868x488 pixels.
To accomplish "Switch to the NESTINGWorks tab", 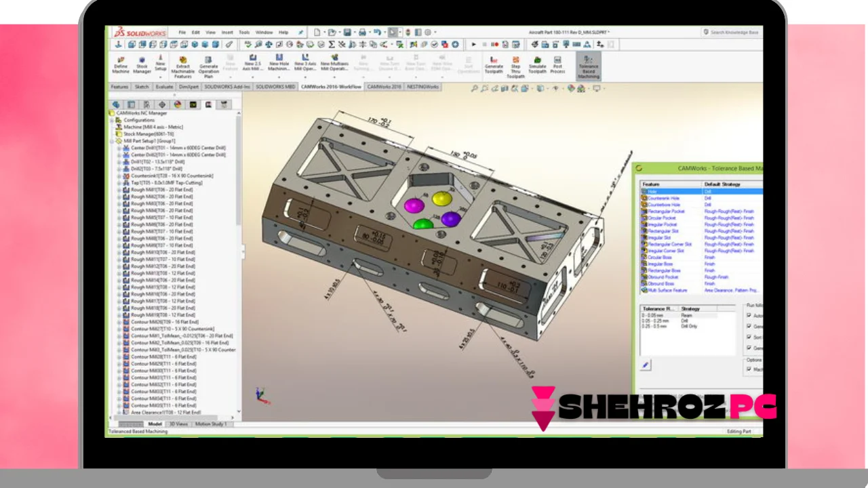I will coord(423,87).
